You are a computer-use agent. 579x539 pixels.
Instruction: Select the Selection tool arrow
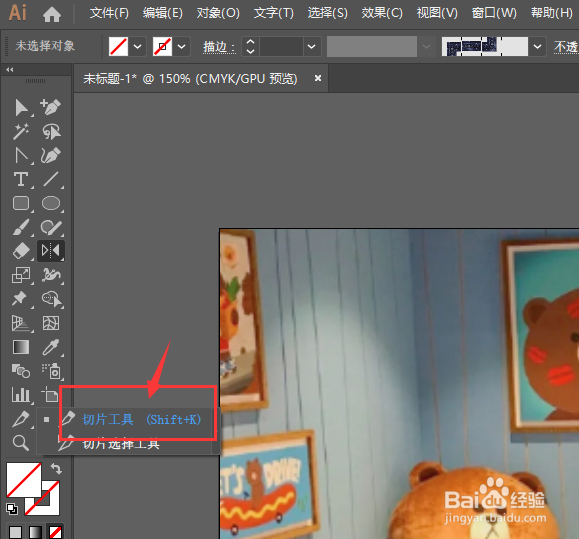click(x=21, y=107)
